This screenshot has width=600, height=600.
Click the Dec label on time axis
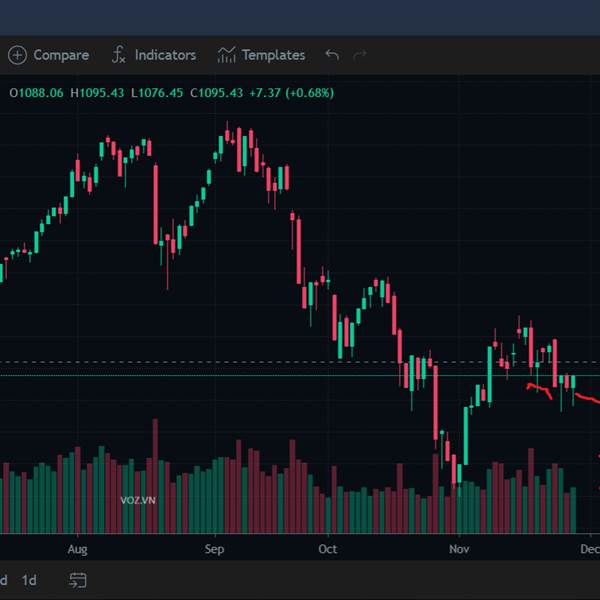[x=590, y=549]
